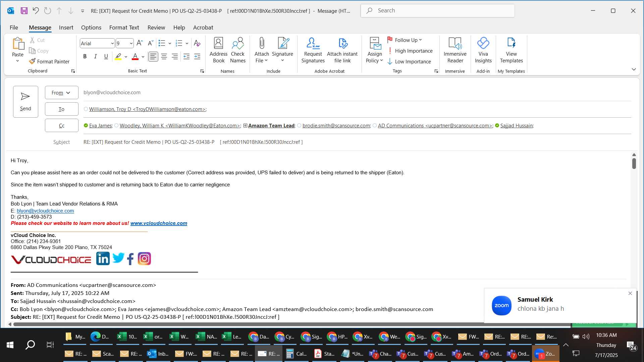Toggle Center paragraph alignment
Viewport: 644px width, 362px height.
click(x=164, y=57)
